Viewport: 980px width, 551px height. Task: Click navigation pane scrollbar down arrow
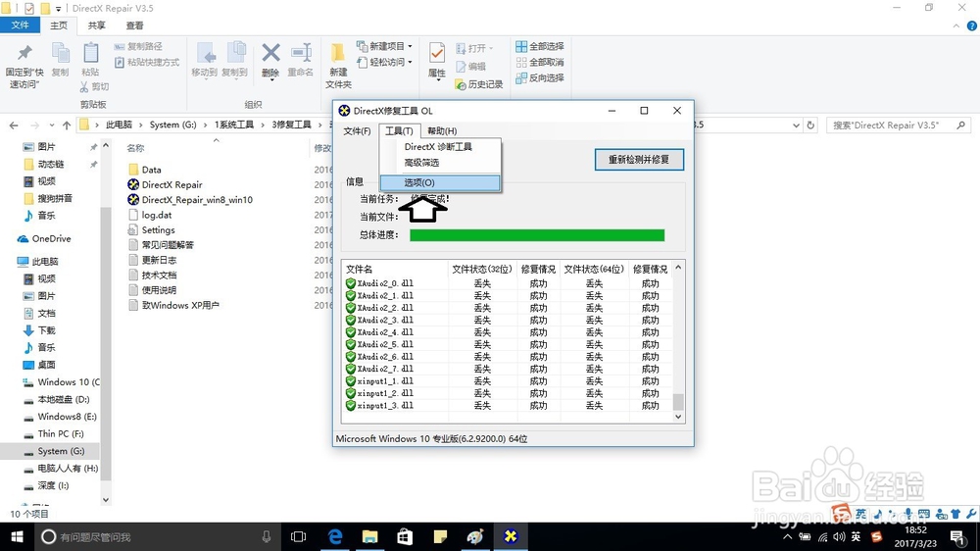106,500
